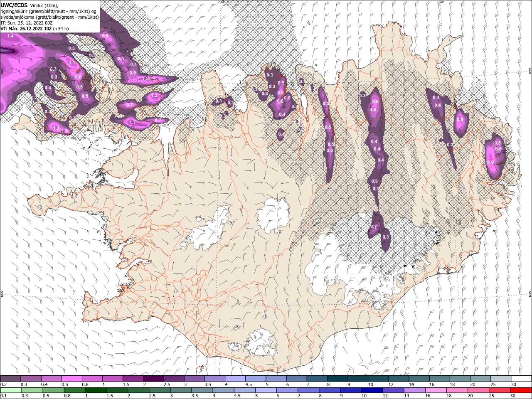
Task: Click the dark magenta swatch between 1.5 and 2
Action: (x=133, y=379)
